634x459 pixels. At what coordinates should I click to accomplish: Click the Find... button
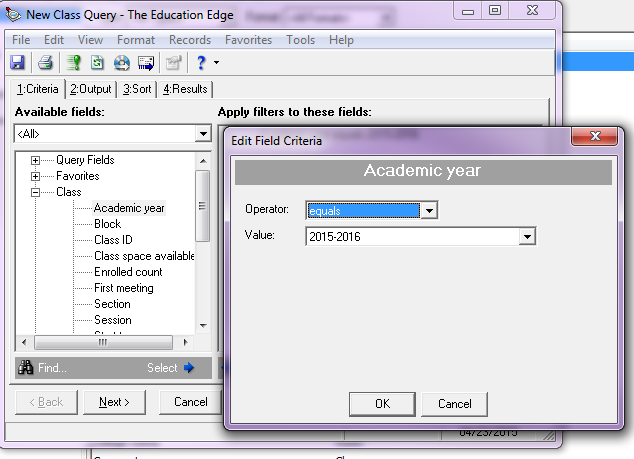(x=42, y=368)
